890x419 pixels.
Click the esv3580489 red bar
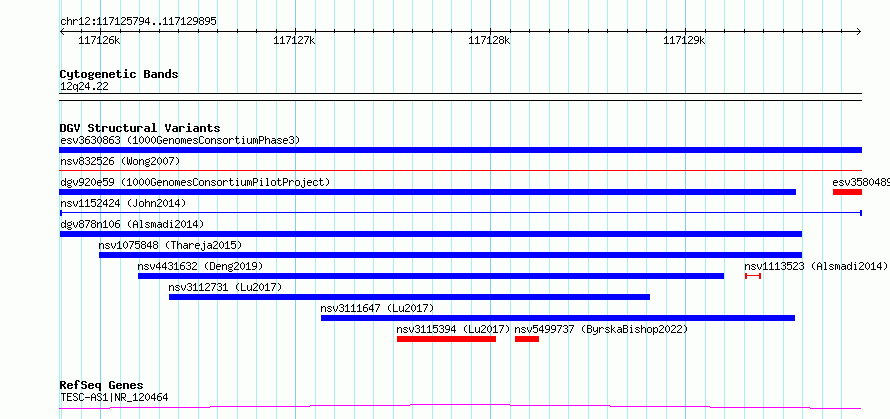(x=847, y=192)
